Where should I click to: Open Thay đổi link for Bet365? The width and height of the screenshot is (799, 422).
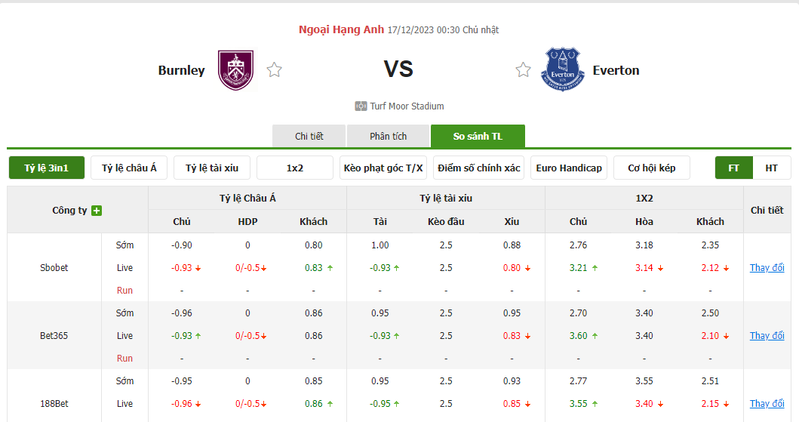pyautogui.click(x=767, y=335)
